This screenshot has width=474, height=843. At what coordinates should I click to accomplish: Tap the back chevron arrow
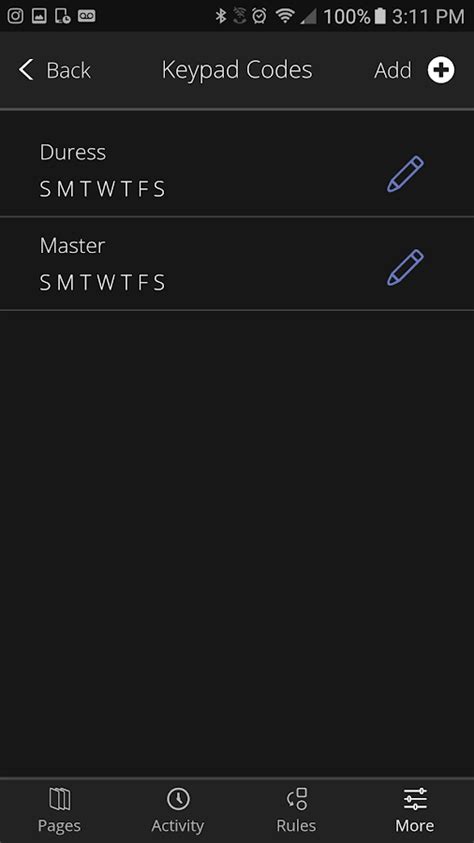coord(26,70)
